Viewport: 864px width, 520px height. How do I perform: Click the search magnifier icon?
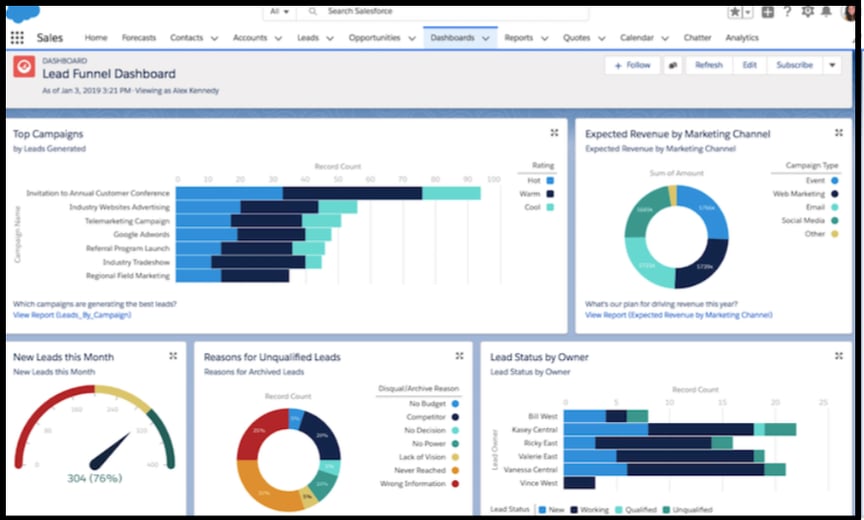(312, 11)
